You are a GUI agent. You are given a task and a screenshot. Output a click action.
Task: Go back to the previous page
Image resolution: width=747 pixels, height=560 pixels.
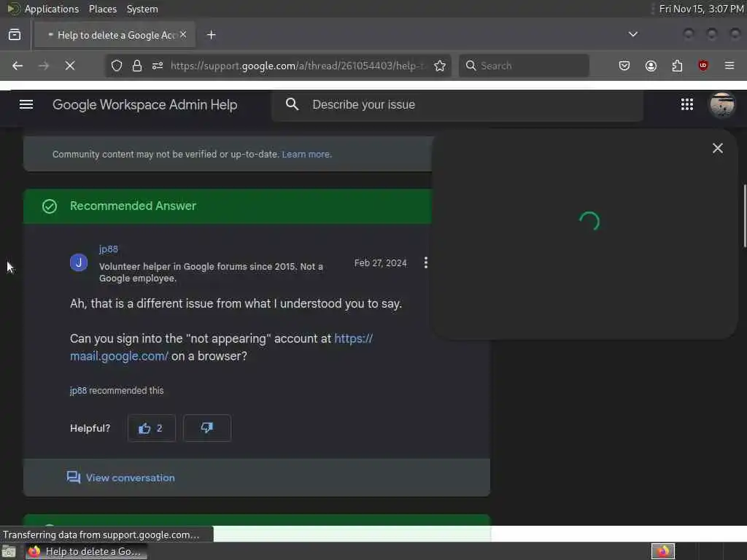[x=18, y=66]
